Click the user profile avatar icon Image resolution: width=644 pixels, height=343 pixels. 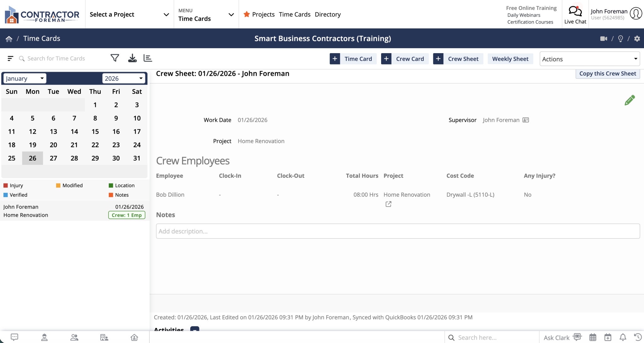[636, 14]
